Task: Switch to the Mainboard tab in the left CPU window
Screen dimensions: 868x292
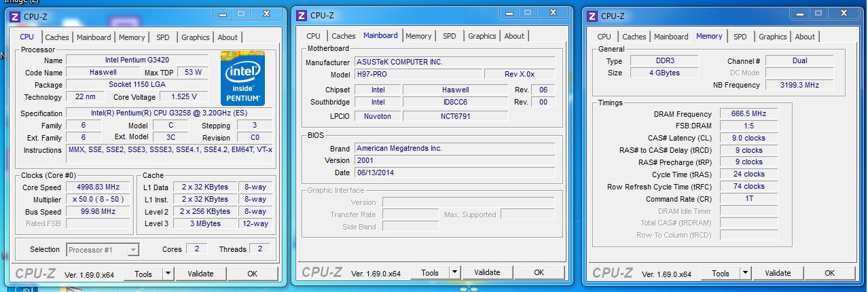Action: point(94,37)
